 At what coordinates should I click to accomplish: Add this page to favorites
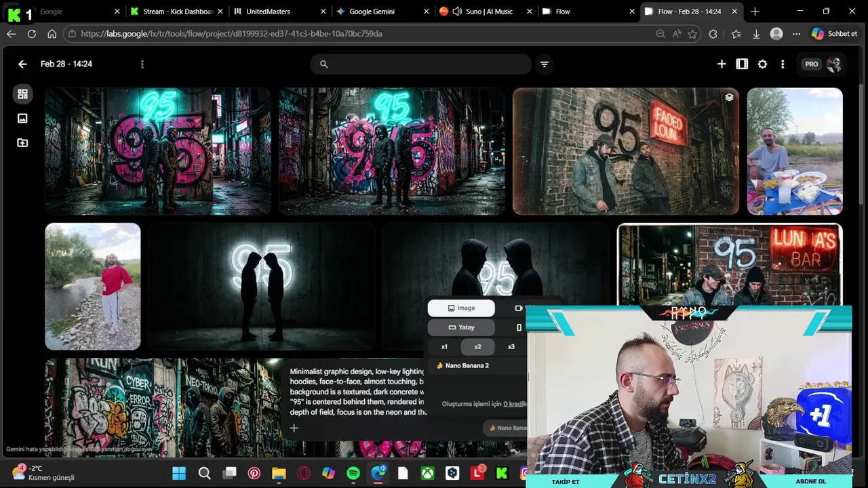point(692,34)
